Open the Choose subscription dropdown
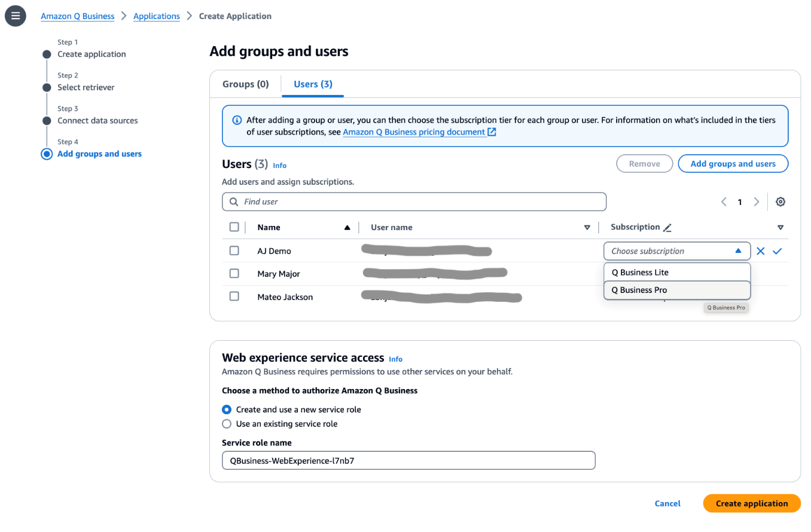This screenshot has height=532, width=811. (677, 251)
